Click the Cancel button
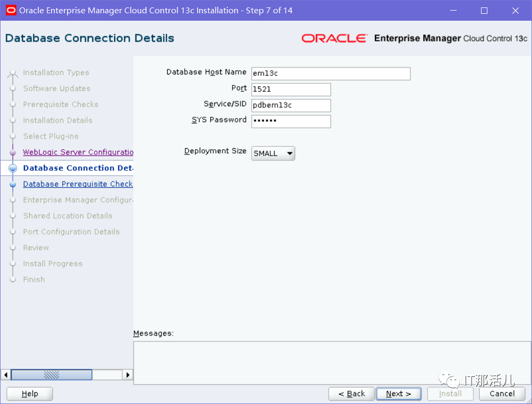532x404 pixels. 502,394
